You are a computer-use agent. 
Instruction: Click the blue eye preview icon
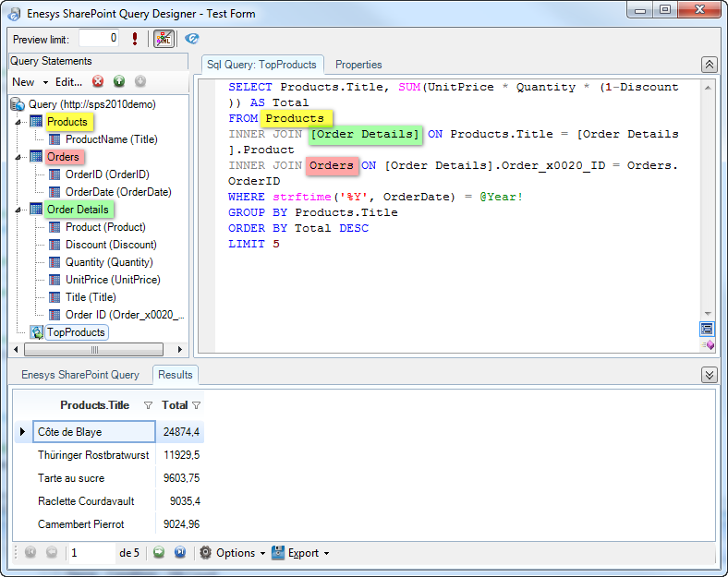click(x=191, y=39)
